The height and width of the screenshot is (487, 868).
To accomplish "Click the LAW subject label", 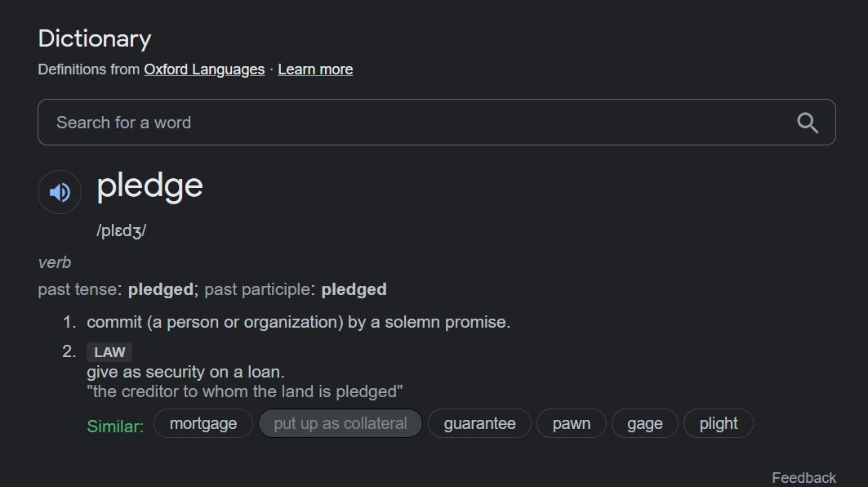I will pyautogui.click(x=109, y=352).
